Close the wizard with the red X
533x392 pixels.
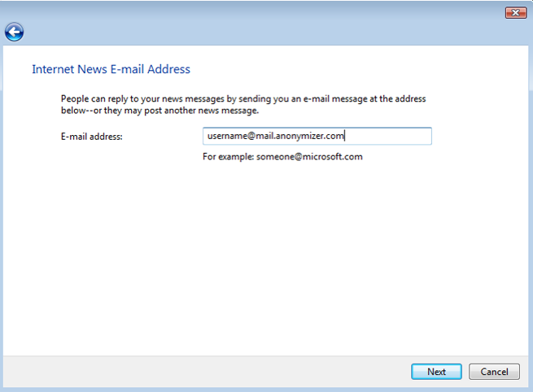click(x=515, y=12)
